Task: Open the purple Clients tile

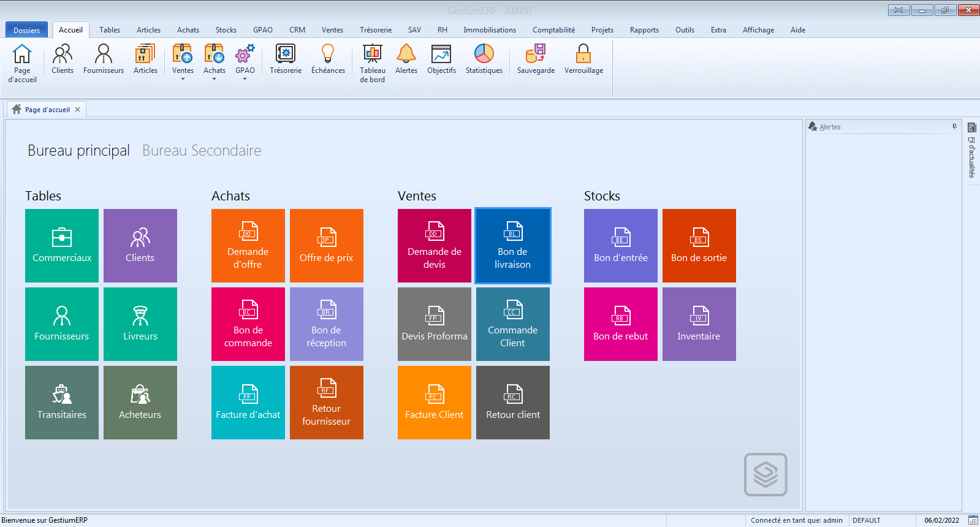Action: point(140,246)
